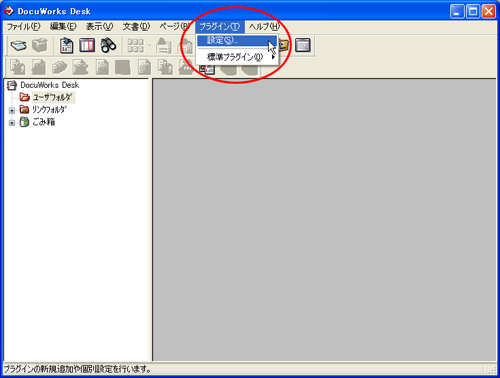Click the thumbnail grid view icon
The image size is (500, 378).
[x=136, y=45]
